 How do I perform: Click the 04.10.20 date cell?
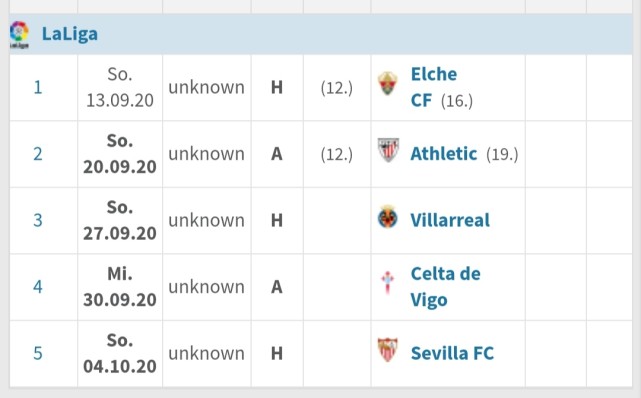pos(120,353)
